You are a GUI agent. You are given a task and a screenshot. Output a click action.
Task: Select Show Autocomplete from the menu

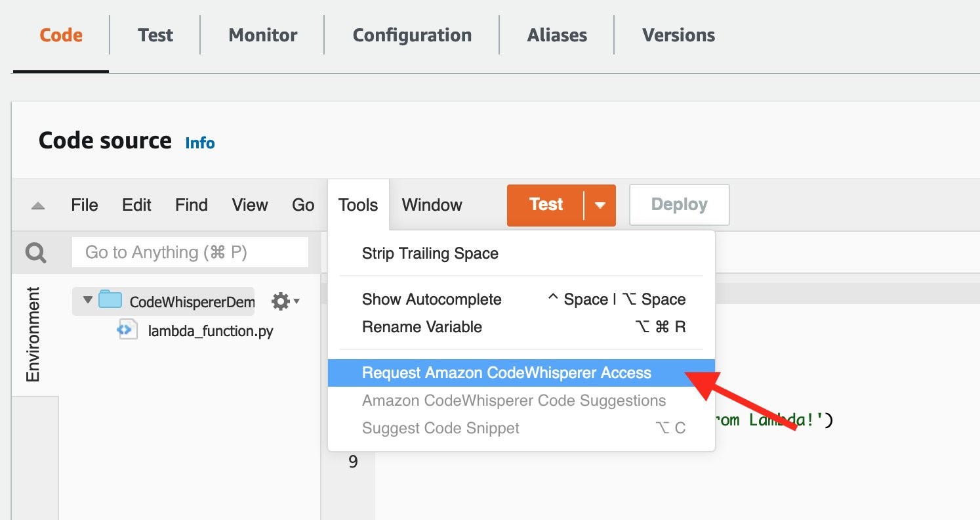(x=432, y=299)
